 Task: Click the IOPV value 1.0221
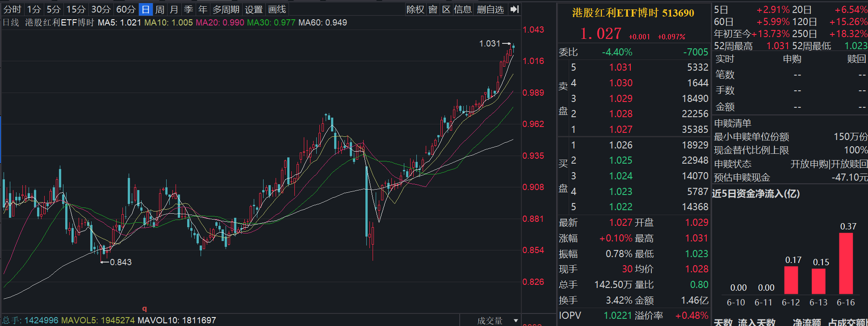[618, 316]
